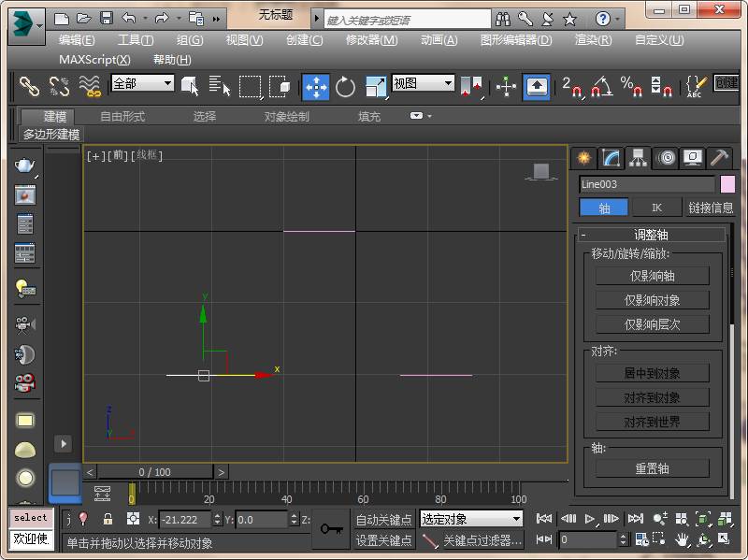Switch to the 自由形式 ribbon tab

[x=122, y=117]
